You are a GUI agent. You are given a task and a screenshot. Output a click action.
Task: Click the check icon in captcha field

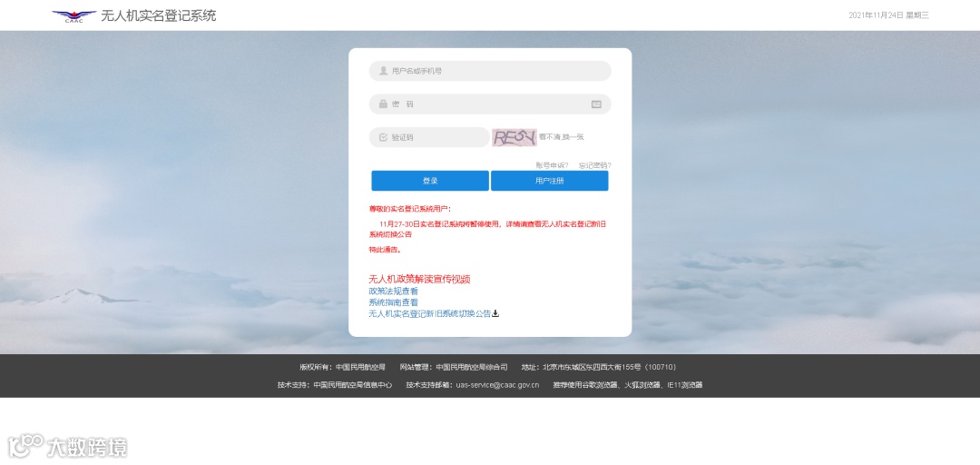(x=383, y=137)
